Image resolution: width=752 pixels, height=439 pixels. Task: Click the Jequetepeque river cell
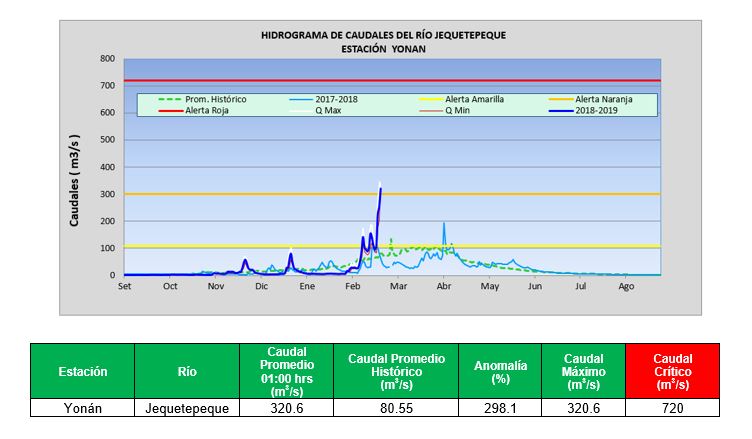187,408
